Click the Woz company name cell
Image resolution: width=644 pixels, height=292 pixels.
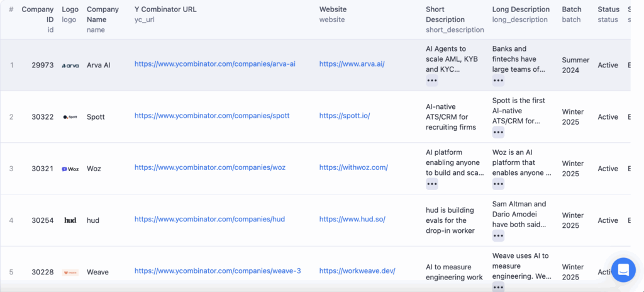pyautogui.click(x=94, y=169)
